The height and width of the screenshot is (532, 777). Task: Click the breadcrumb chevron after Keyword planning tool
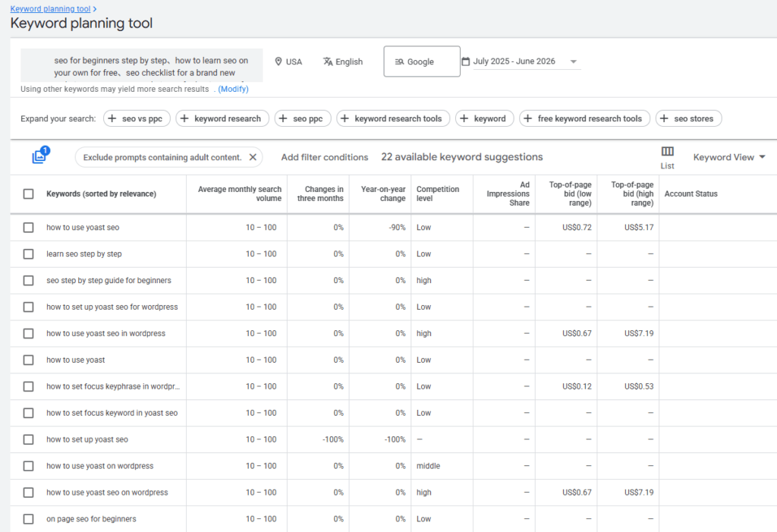tap(95, 9)
